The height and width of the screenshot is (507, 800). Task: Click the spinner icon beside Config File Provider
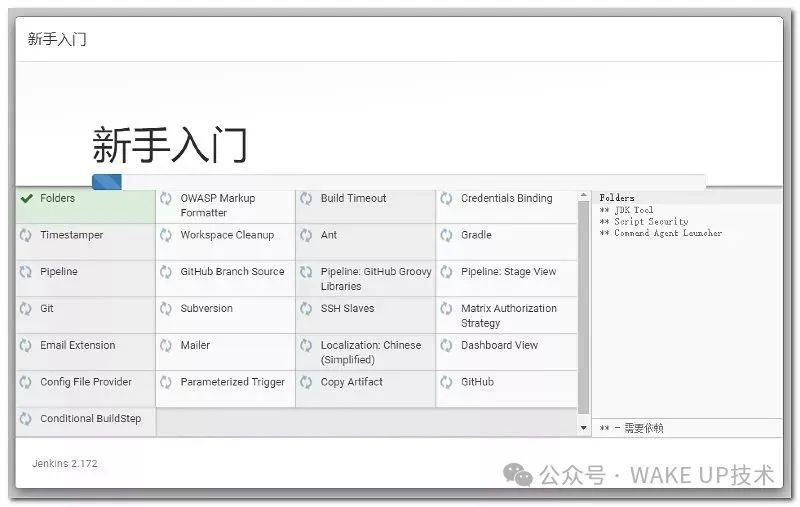26,382
